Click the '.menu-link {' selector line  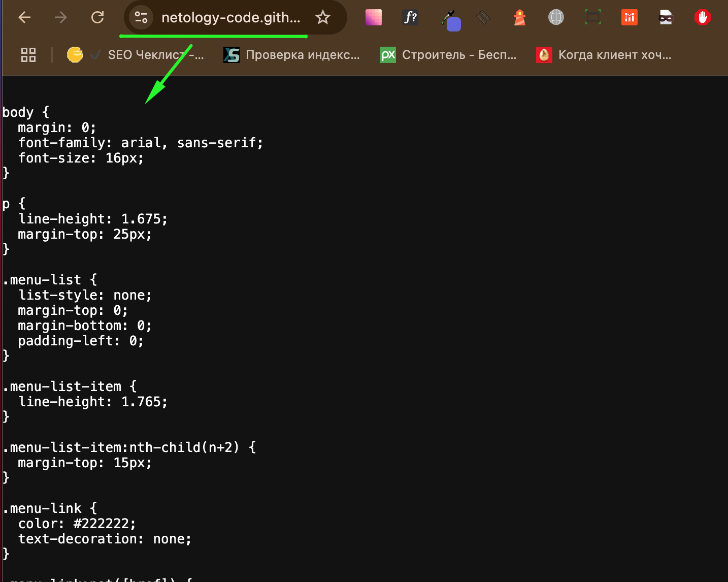tap(50, 508)
